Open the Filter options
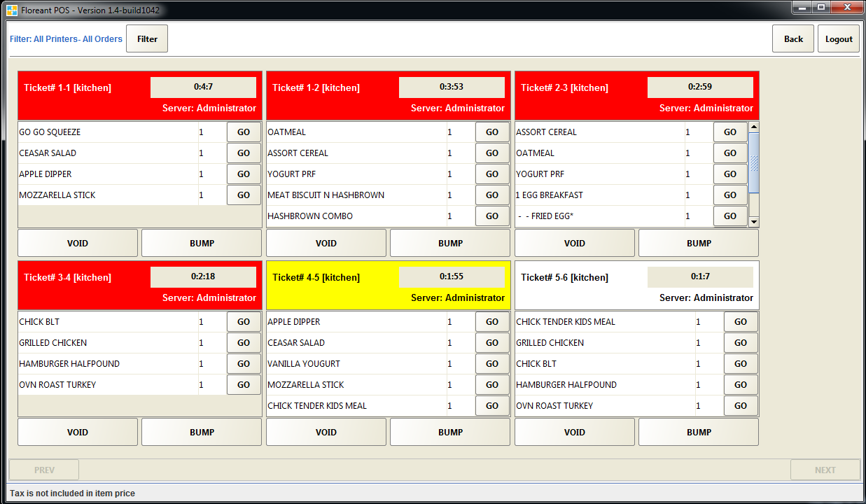The image size is (866, 504). [x=147, y=39]
